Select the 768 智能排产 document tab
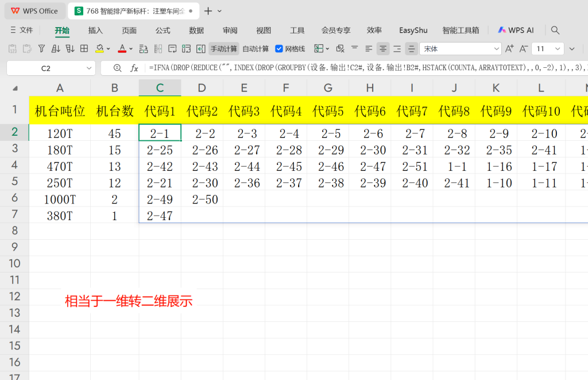 click(133, 11)
